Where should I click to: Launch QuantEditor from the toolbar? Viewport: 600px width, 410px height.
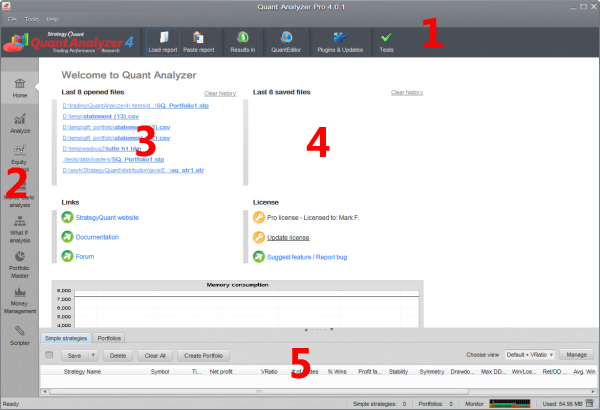click(286, 42)
